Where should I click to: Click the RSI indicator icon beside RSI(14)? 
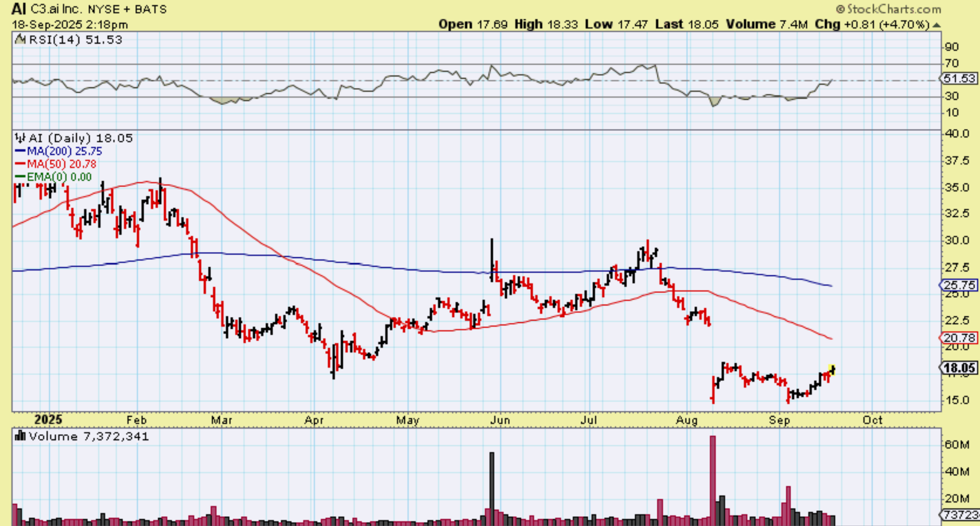coord(20,40)
